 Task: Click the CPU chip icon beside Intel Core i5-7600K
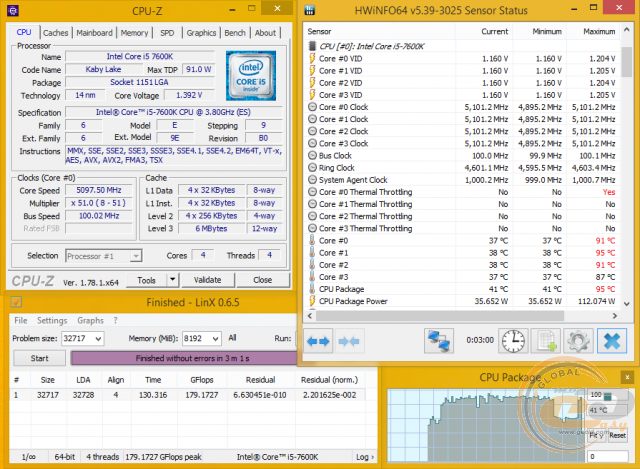[x=312, y=46]
